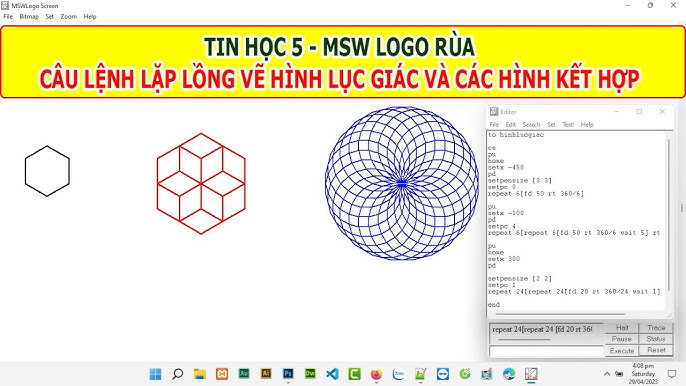Screen dimensions: 686x386
Task: Select 'repeat 24[repeat 24' line in command history
Action: point(542,330)
